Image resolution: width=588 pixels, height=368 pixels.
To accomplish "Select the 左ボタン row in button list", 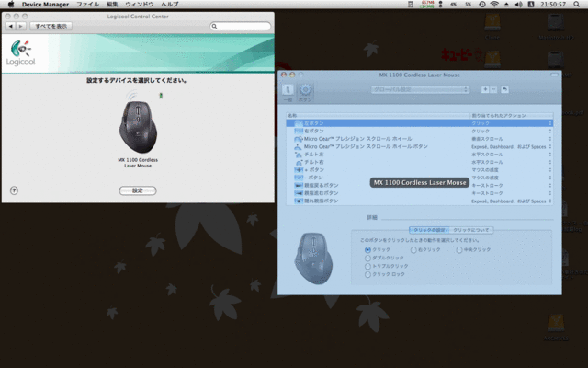I will [x=419, y=123].
